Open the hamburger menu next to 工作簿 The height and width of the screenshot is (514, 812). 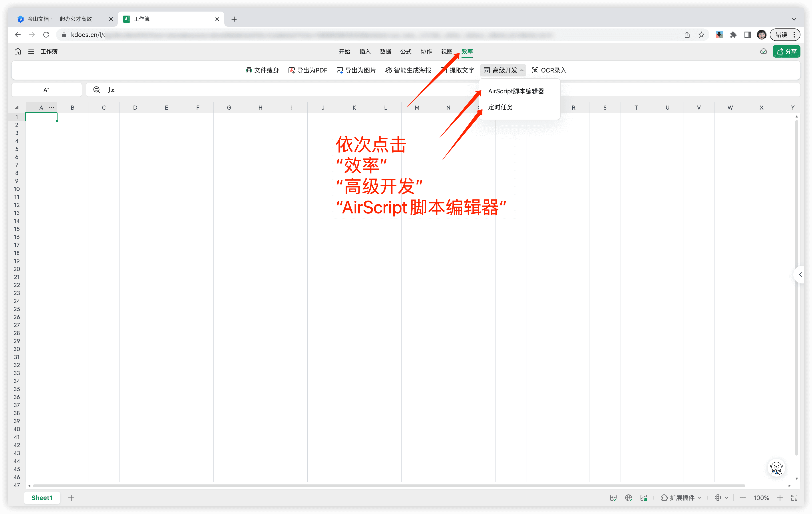31,51
